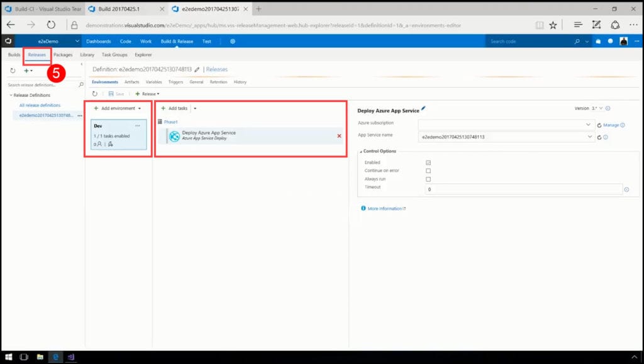Image resolution: width=644 pixels, height=364 pixels.
Task: Open the History tab of the definition
Action: click(x=240, y=82)
